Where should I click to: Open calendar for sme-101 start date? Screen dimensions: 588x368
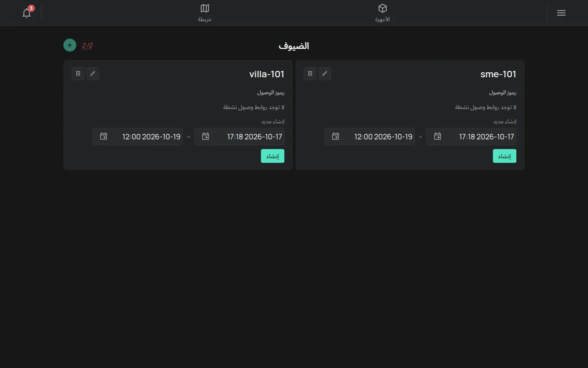point(438,137)
